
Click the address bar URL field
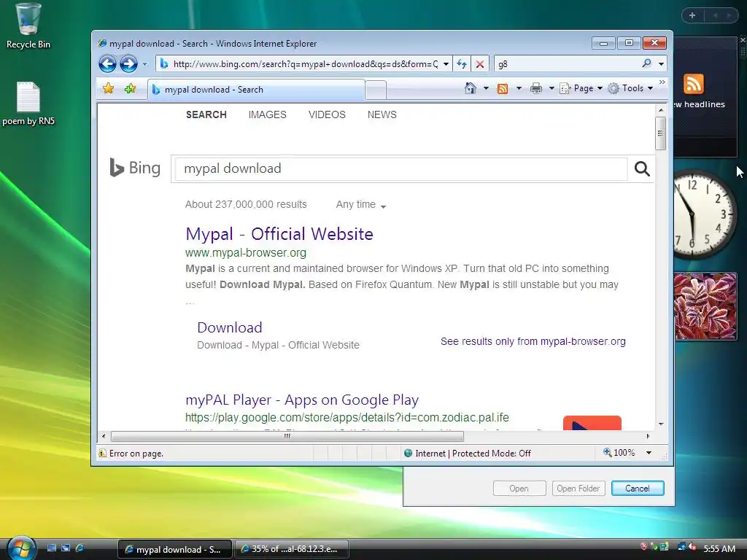coord(305,64)
